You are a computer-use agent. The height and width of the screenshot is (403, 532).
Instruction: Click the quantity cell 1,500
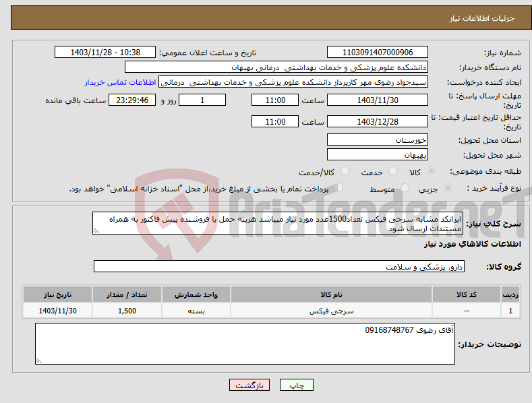pyautogui.click(x=127, y=311)
